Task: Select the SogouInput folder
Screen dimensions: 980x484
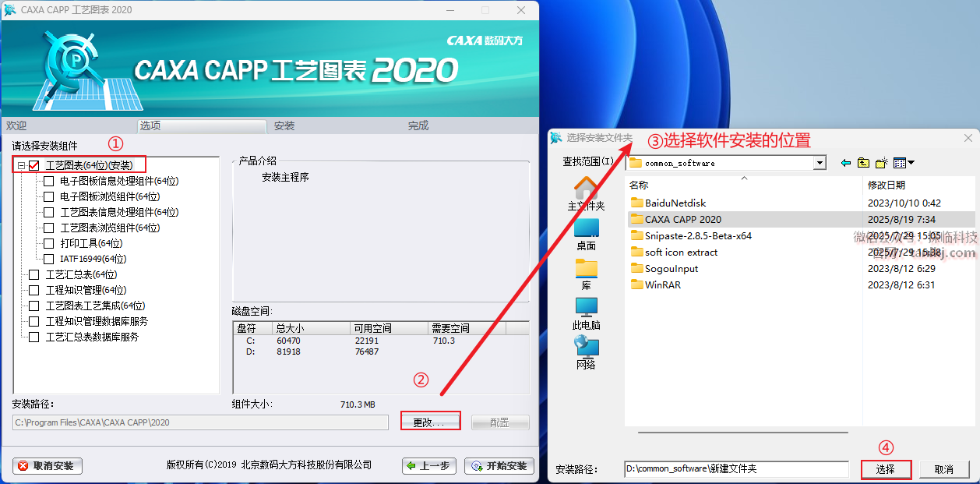Action: click(664, 268)
